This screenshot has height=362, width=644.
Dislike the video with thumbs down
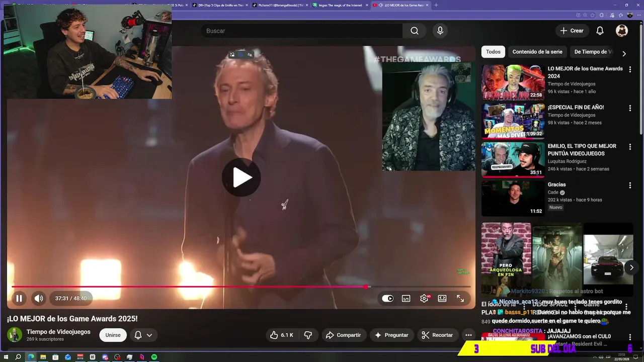(308, 335)
